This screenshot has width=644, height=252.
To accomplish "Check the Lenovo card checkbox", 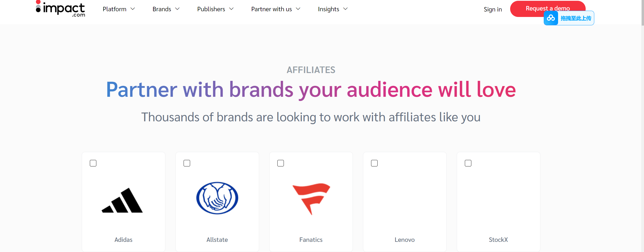I will pyautogui.click(x=374, y=163).
